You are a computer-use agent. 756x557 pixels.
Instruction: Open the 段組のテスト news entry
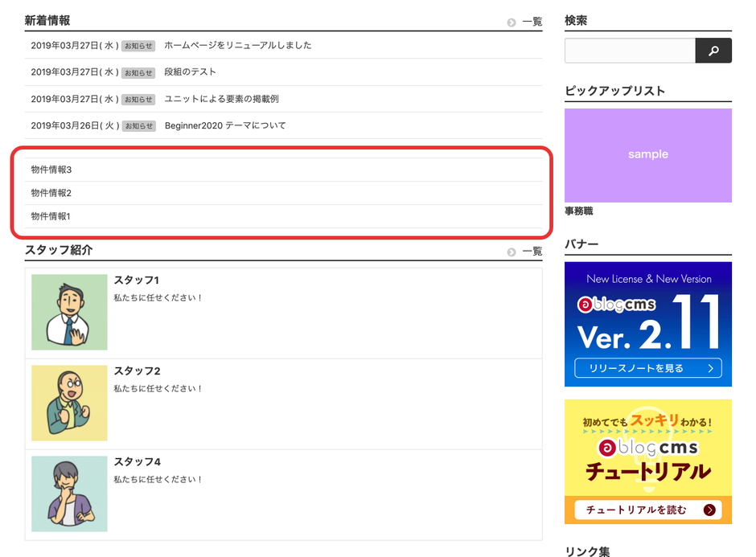[x=190, y=72]
